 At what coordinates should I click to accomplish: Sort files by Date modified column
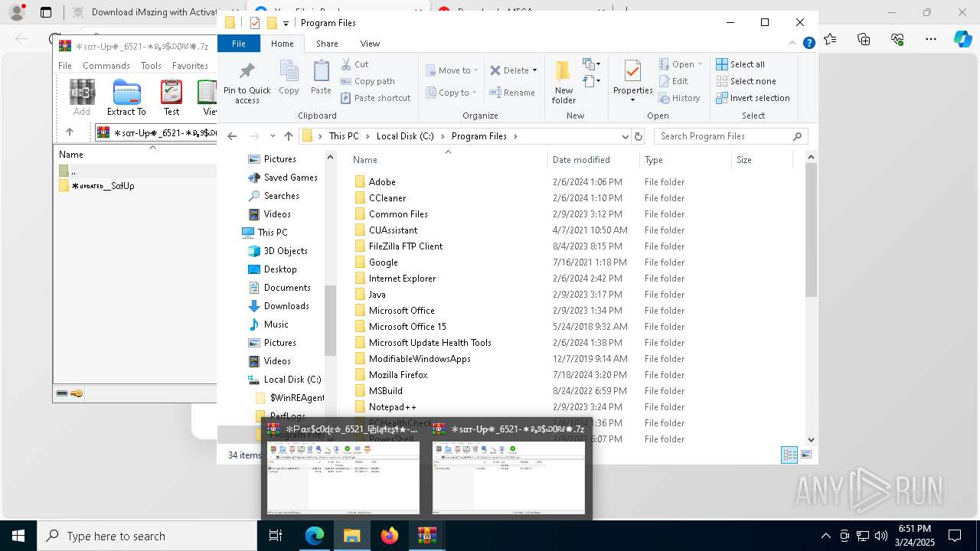click(x=594, y=160)
